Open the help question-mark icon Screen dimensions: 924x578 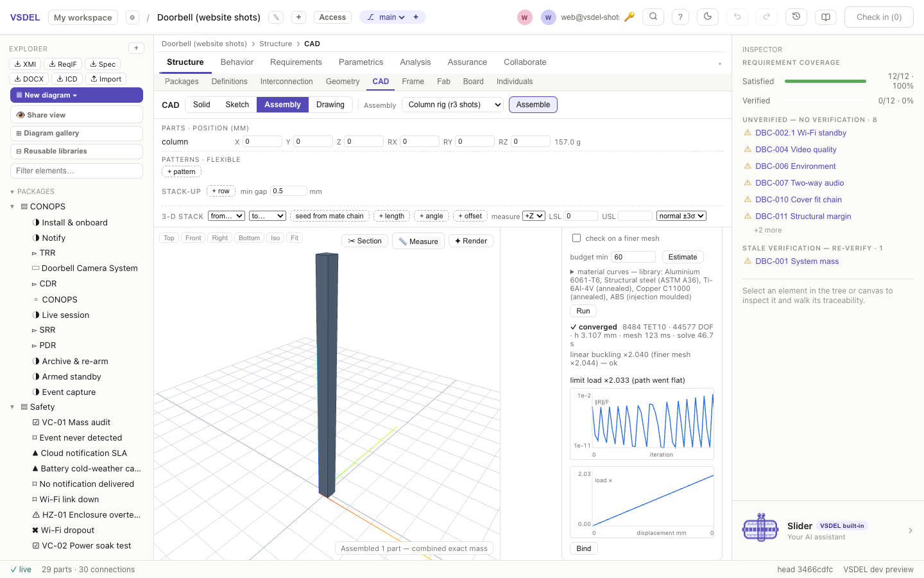(680, 17)
